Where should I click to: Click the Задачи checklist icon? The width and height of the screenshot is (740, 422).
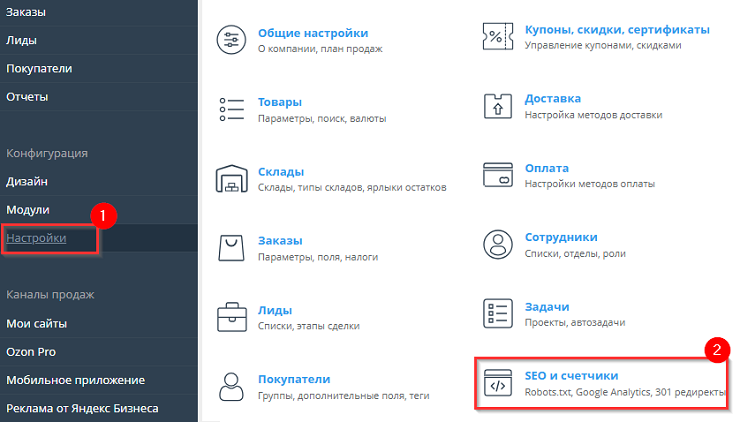498,313
